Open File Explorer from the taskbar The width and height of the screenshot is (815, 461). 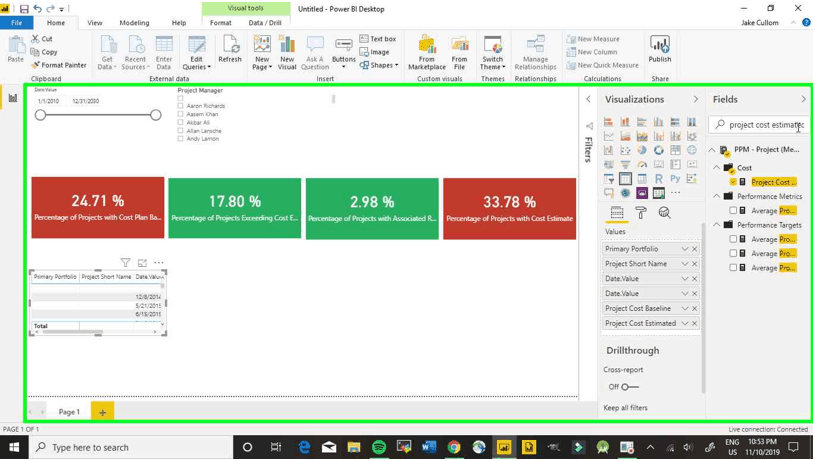pos(354,447)
